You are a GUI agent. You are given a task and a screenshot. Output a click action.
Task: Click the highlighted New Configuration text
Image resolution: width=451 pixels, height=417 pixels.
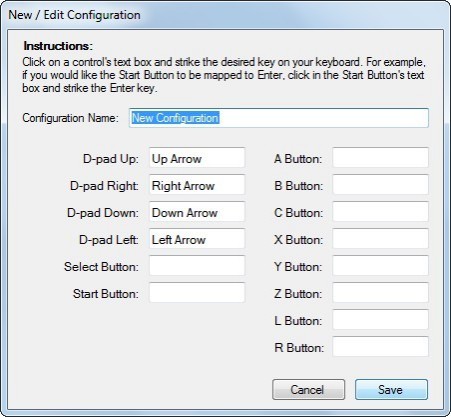175,118
